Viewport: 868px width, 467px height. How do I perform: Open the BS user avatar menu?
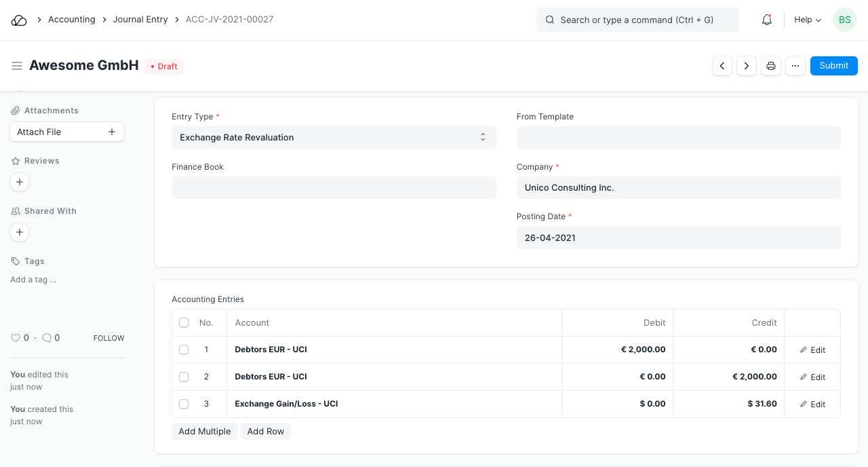844,20
